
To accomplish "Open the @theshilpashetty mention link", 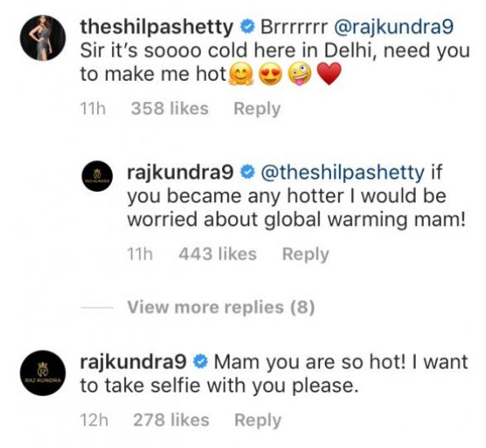I will click(342, 172).
